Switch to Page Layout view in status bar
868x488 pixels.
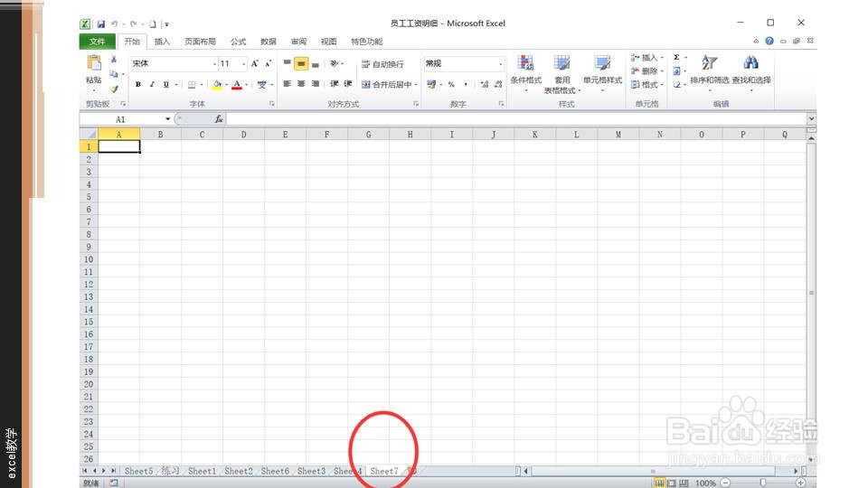pos(672,483)
